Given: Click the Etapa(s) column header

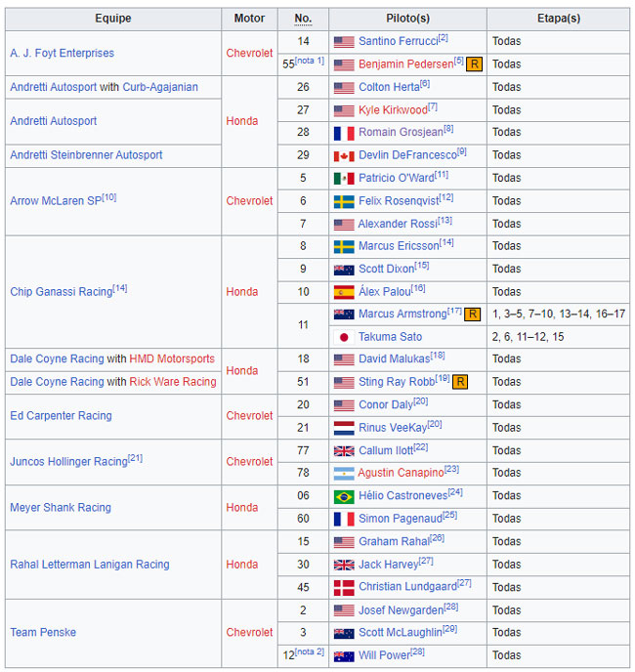Looking at the screenshot, I should pyautogui.click(x=559, y=19).
